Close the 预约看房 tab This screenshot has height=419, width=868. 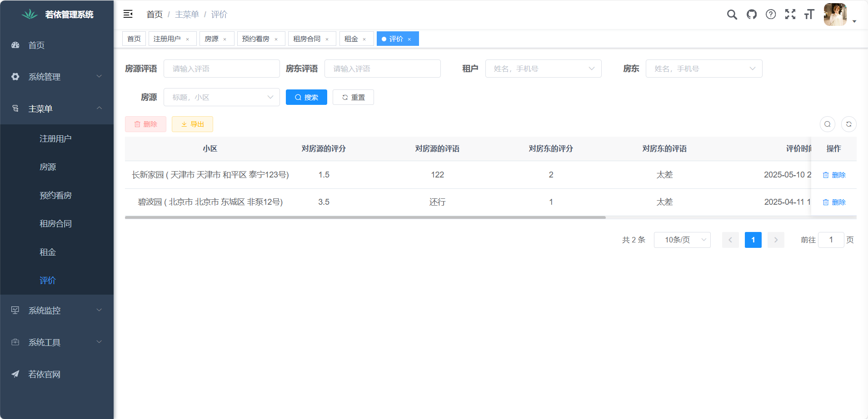[276, 39]
